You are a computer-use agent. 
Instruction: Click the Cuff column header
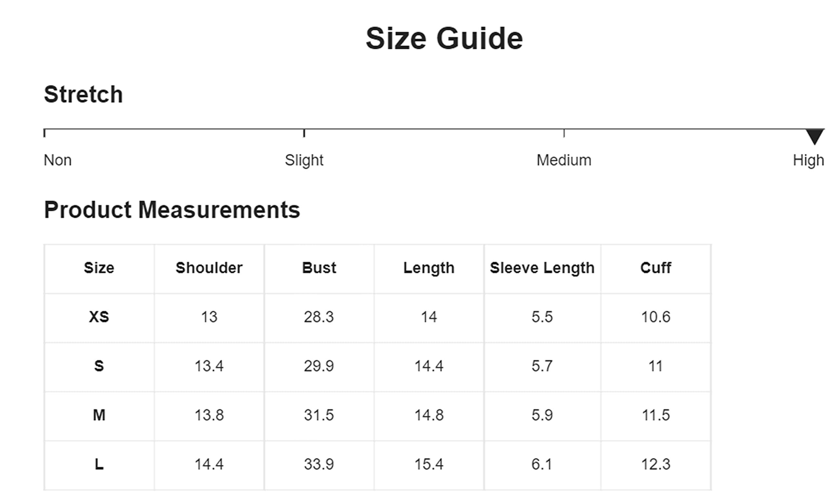(656, 268)
